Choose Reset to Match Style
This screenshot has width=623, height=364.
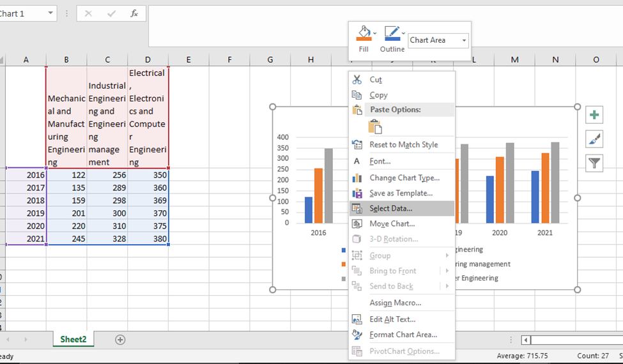point(404,145)
